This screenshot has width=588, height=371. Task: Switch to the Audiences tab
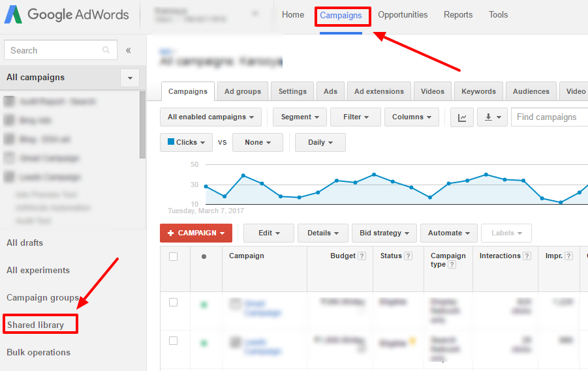[x=531, y=91]
